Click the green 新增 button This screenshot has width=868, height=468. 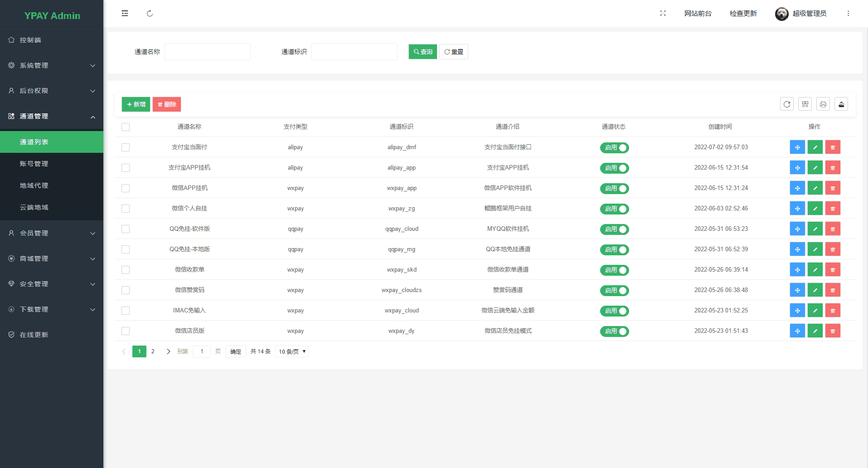click(x=136, y=104)
